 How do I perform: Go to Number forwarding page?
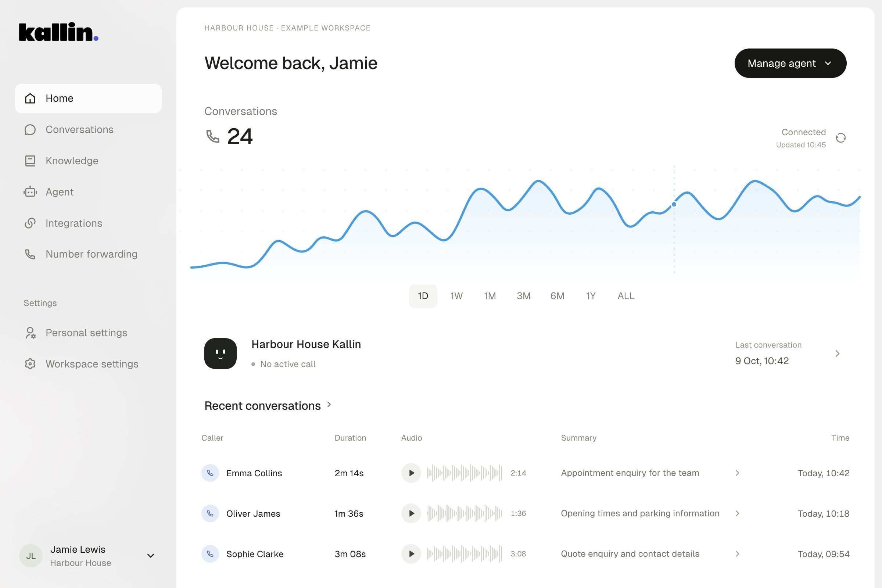(x=88, y=254)
